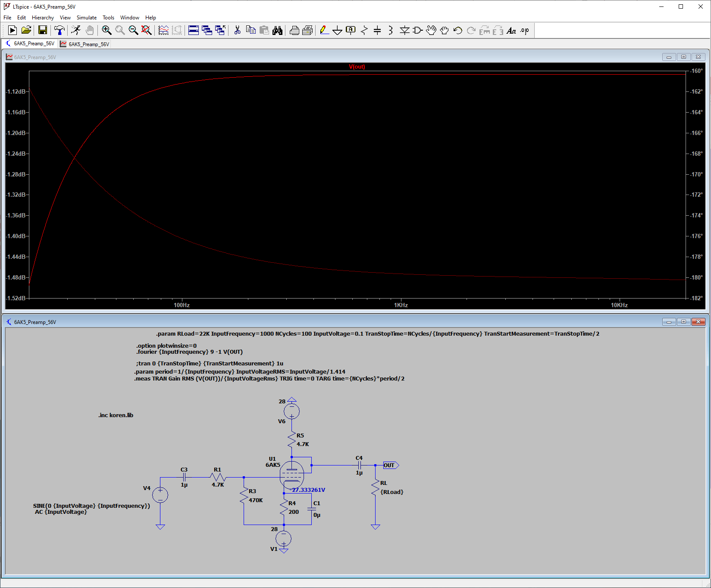Click the Zoom In magnifier icon
Screen dimensions: 711x588
(106, 30)
